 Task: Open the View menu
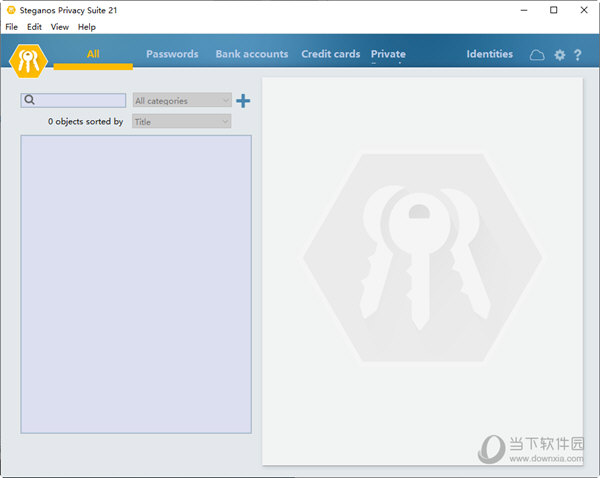pyautogui.click(x=60, y=27)
